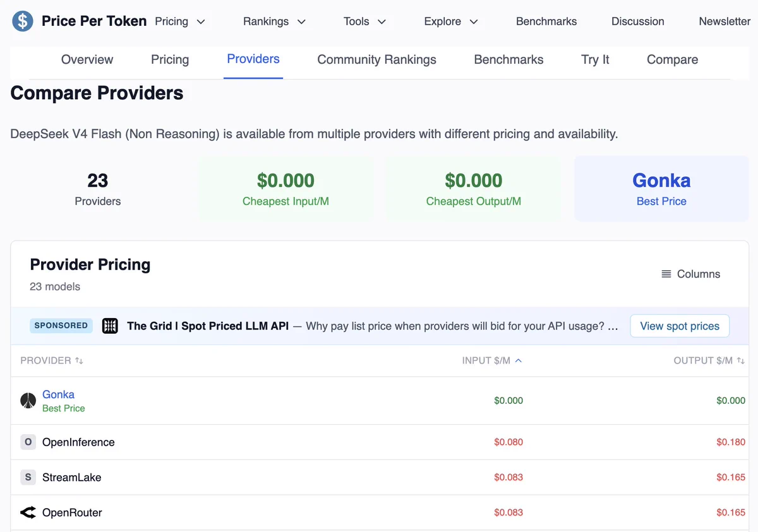The image size is (758, 532).
Task: Click the Gonka Best Price summary card
Action: click(x=661, y=189)
